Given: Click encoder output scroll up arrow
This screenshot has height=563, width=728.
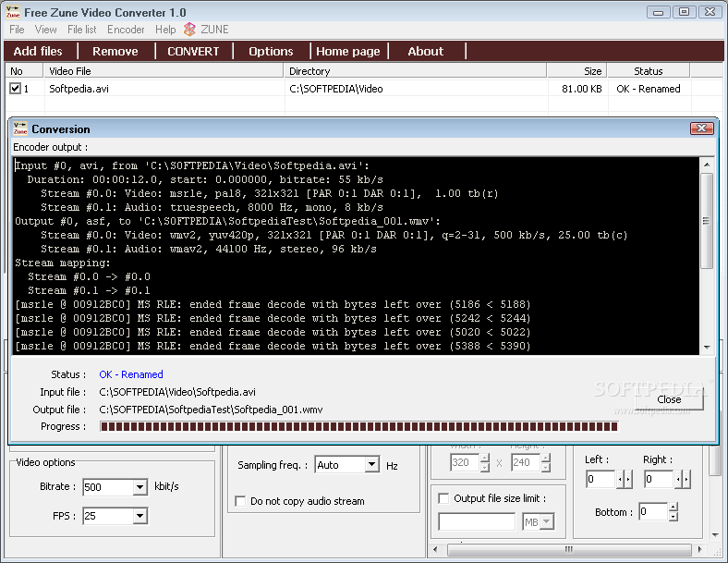Looking at the screenshot, I should pyautogui.click(x=707, y=165).
